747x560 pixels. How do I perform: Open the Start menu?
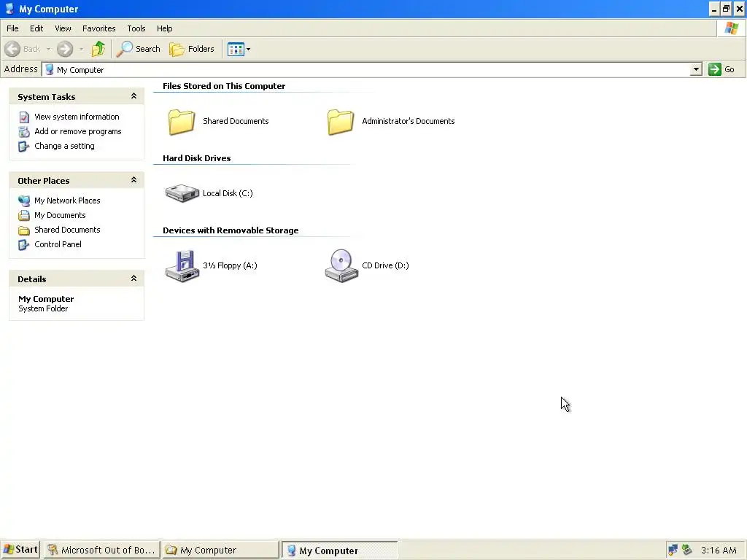click(x=20, y=550)
